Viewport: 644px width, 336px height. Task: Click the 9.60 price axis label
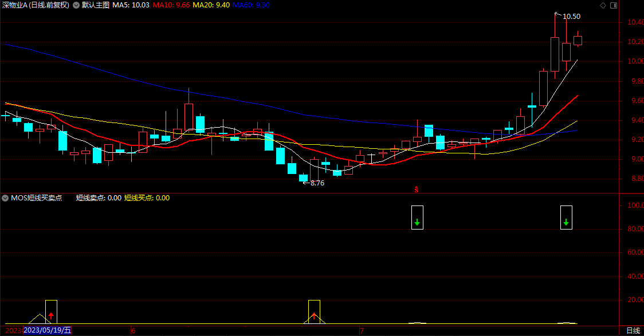637,101
